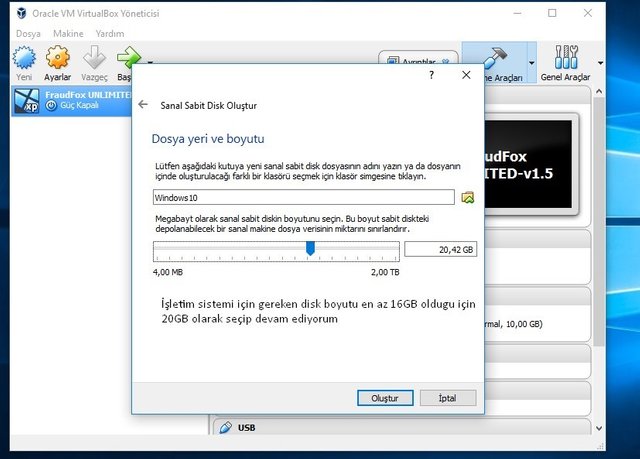Click the details pane scroll up arrow
Screen dimensions: 640x459
pos(599,91)
